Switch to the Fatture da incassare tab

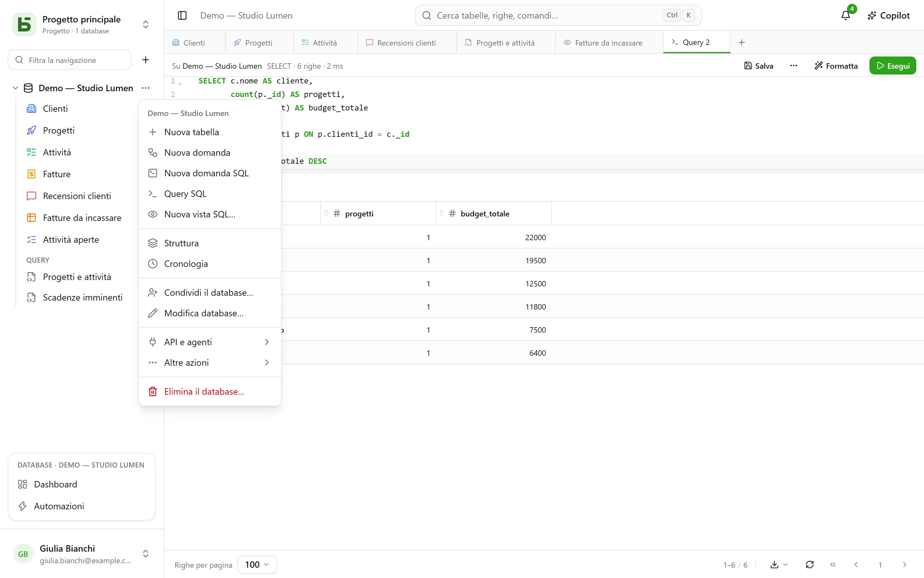(x=609, y=42)
